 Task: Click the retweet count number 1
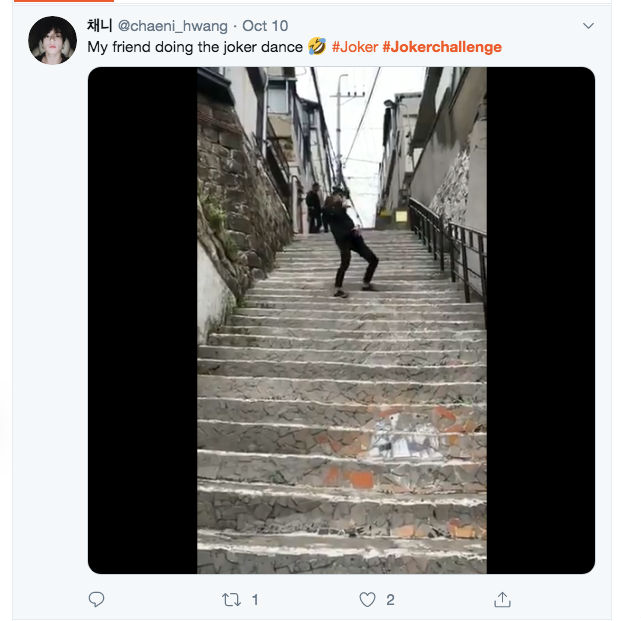[x=255, y=599]
